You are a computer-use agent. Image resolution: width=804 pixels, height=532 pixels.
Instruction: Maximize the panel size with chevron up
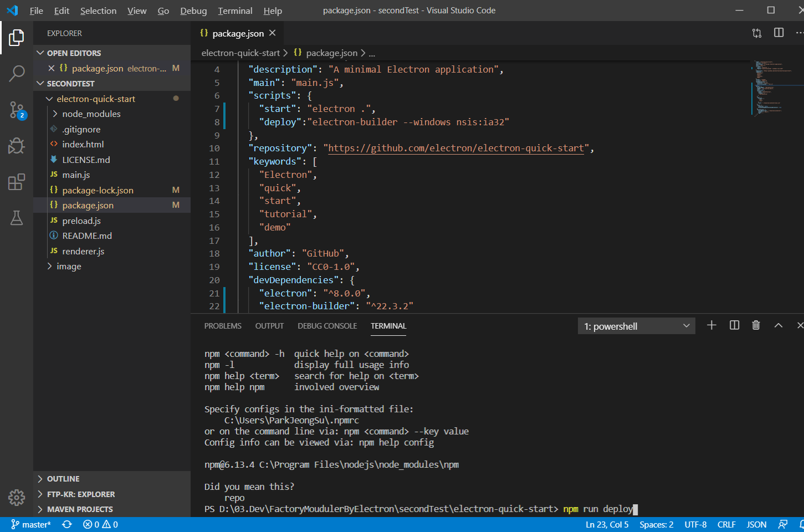click(778, 325)
